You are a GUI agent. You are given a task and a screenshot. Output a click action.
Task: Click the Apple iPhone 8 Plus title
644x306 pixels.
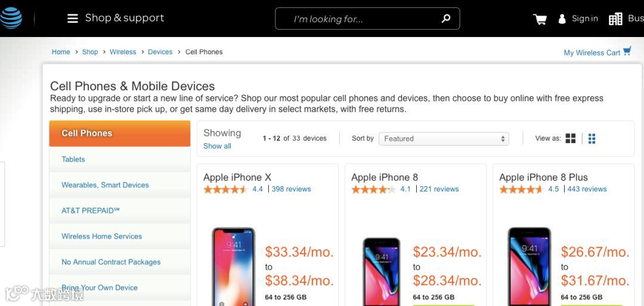tap(543, 177)
